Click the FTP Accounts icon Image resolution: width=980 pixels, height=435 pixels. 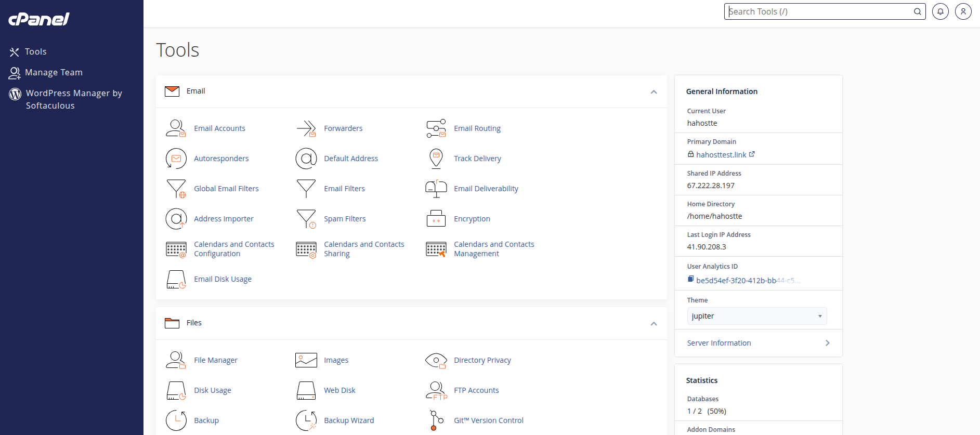(x=436, y=390)
